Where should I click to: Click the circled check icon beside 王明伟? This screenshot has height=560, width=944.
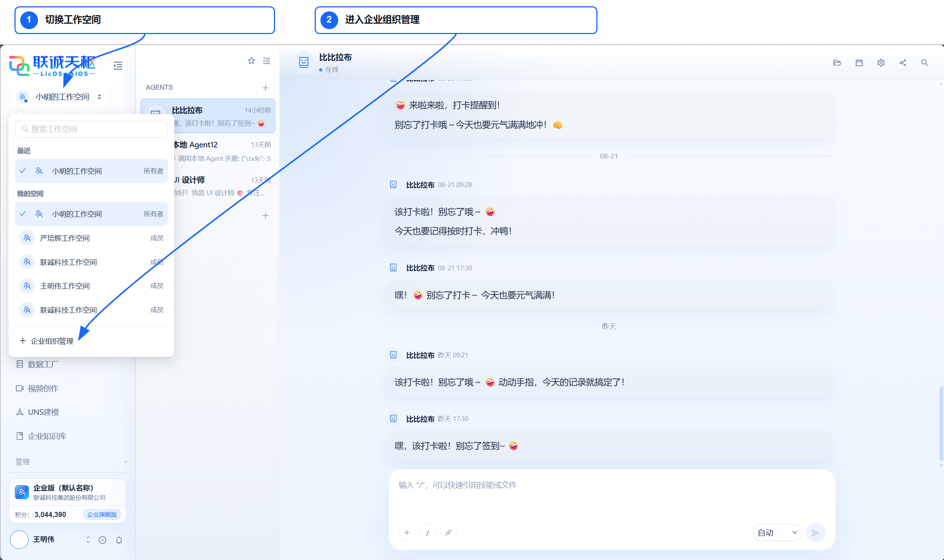[x=102, y=540]
